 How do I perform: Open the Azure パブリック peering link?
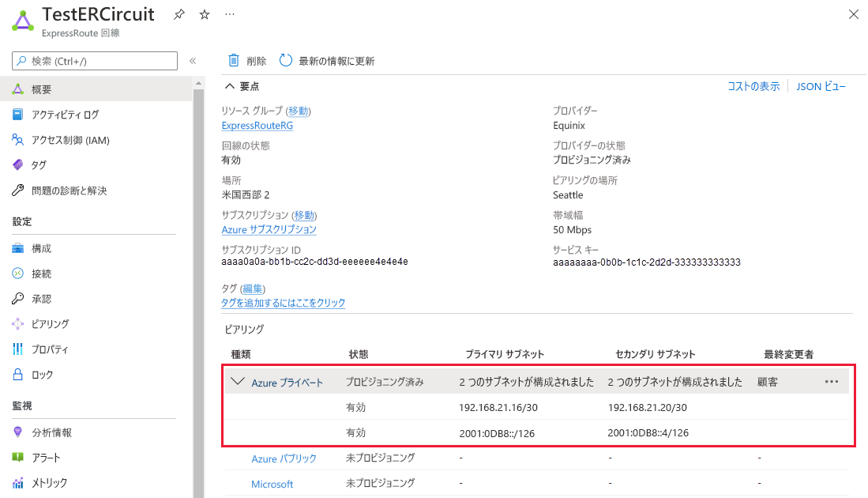pos(284,458)
